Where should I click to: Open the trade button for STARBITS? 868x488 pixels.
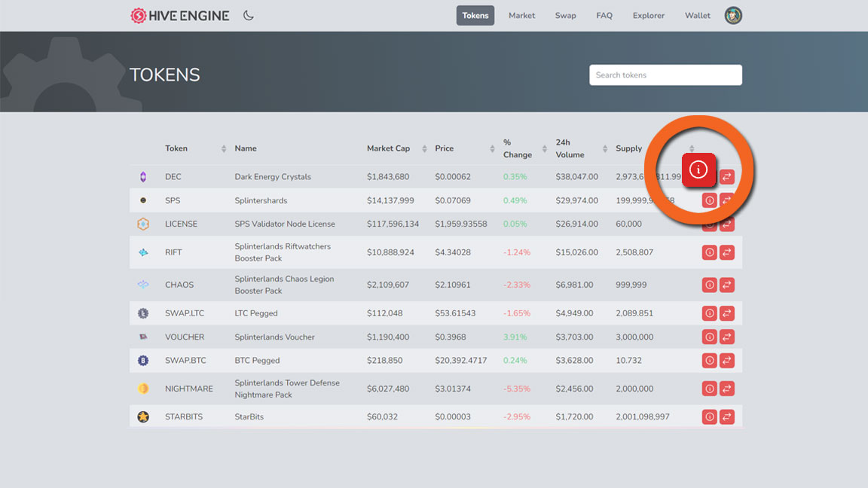[727, 416]
